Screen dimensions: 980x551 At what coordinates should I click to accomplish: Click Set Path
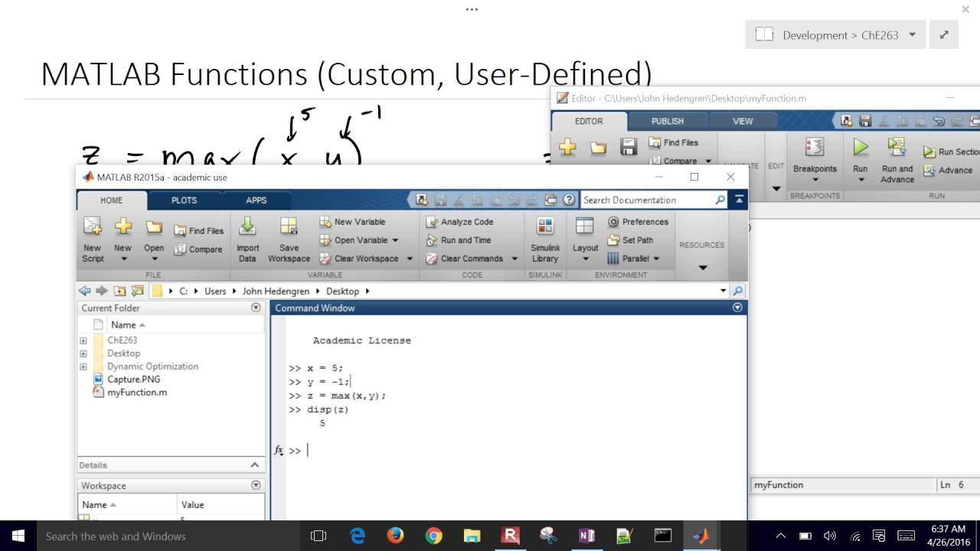[630, 240]
